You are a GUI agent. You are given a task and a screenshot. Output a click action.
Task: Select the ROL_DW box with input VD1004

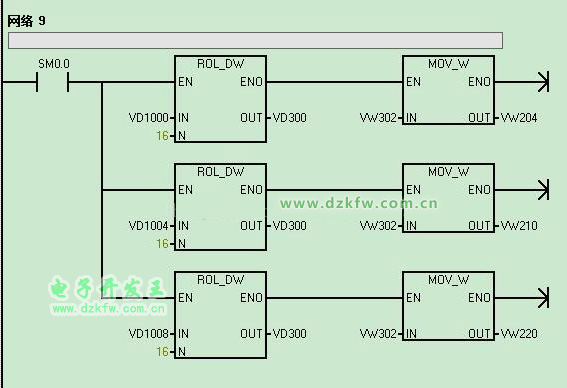pos(221,207)
